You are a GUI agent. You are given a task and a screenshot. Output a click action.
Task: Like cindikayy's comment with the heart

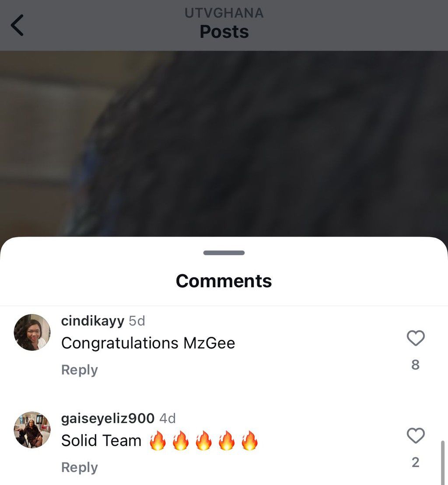point(416,338)
